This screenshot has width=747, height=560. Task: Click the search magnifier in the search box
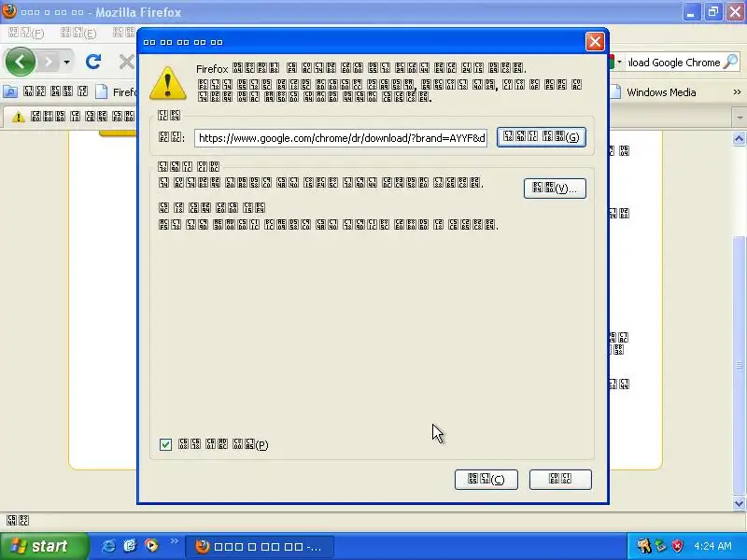(730, 62)
